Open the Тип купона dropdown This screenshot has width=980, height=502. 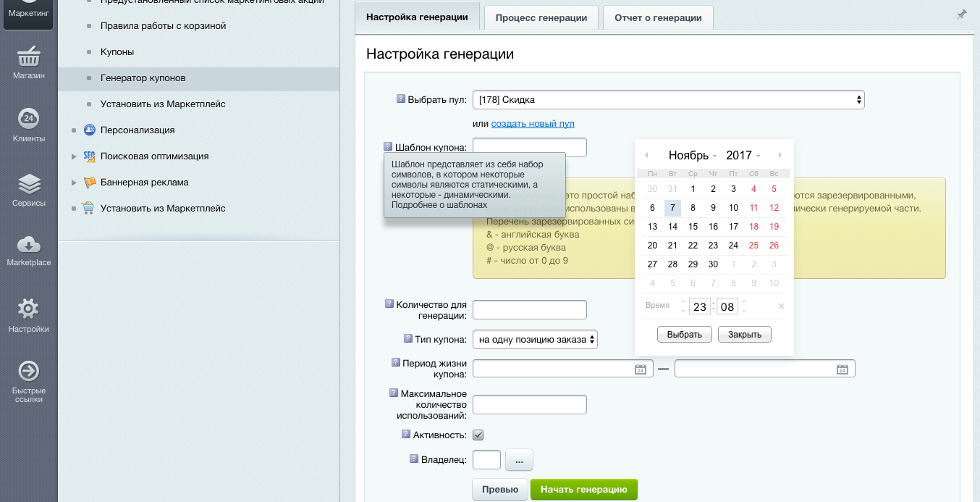pyautogui.click(x=535, y=339)
